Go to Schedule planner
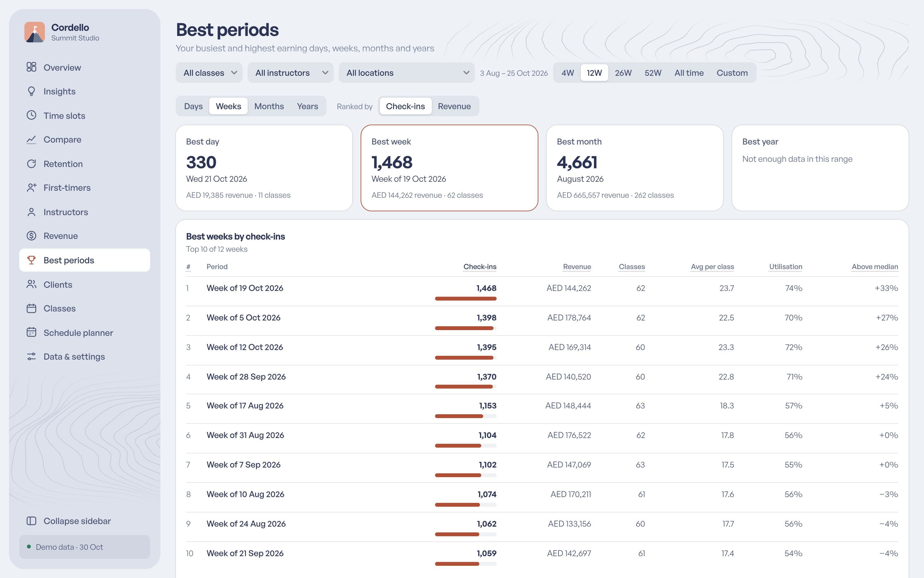924x578 pixels. point(84,333)
